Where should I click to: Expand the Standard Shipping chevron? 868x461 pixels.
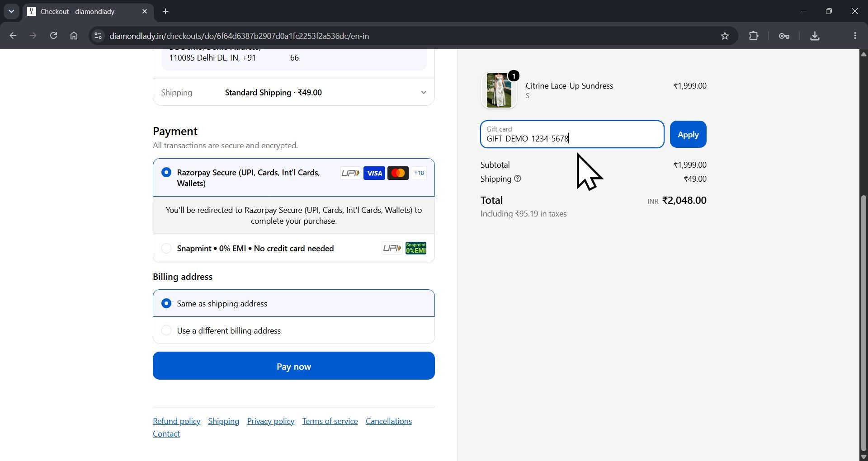[x=424, y=92]
